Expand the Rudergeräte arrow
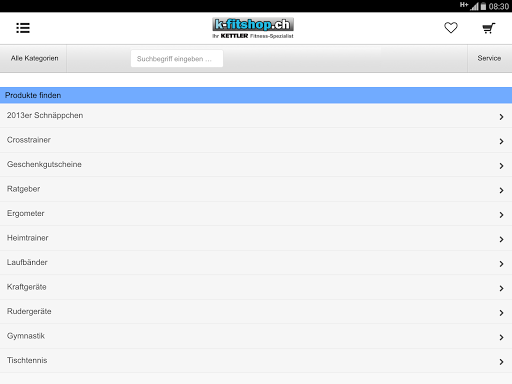Image resolution: width=512 pixels, height=384 pixels. tap(501, 313)
